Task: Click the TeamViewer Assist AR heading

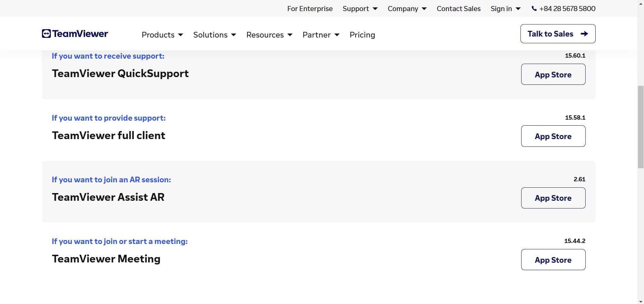Action: click(108, 197)
